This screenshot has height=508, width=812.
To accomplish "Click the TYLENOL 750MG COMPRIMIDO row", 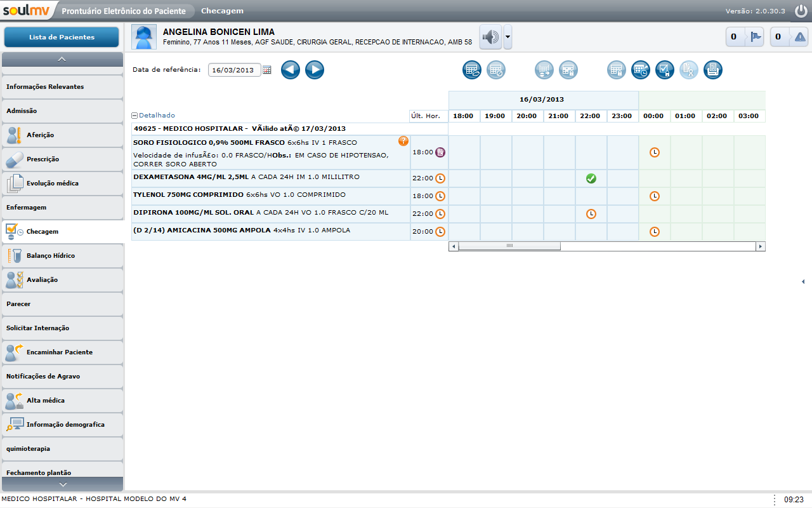I will click(271, 196).
